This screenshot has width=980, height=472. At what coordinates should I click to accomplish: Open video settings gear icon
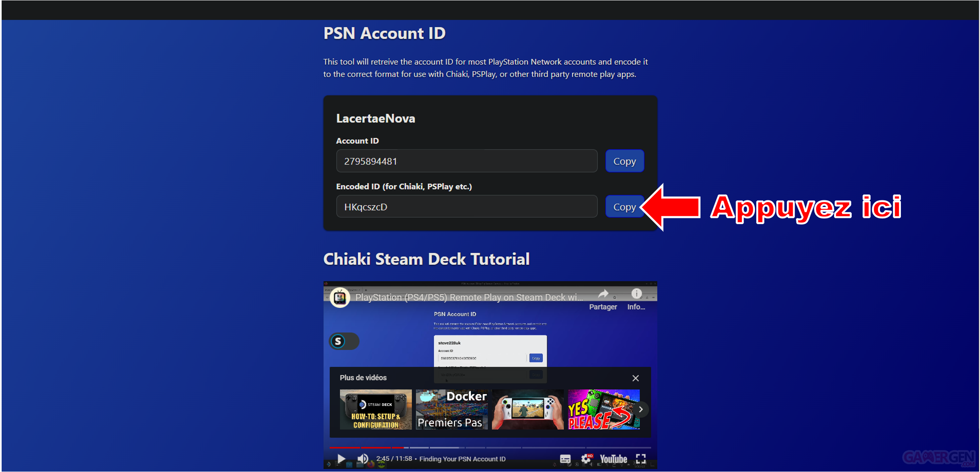(x=587, y=459)
